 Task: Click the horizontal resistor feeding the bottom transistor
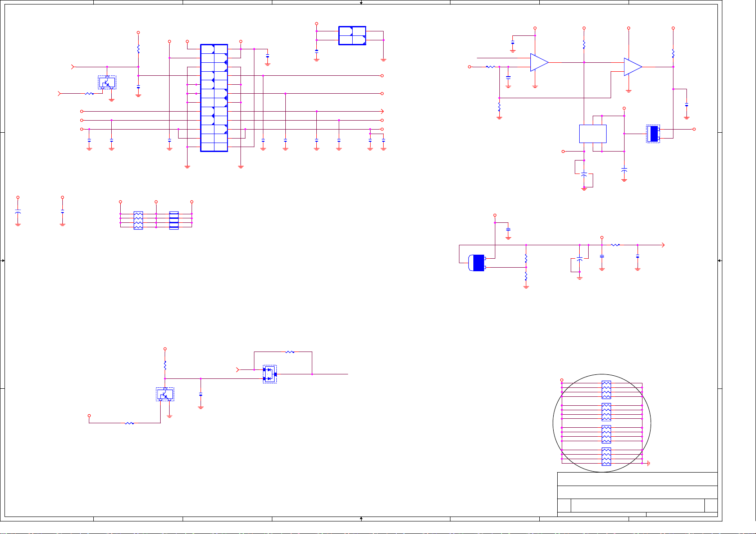(x=129, y=423)
